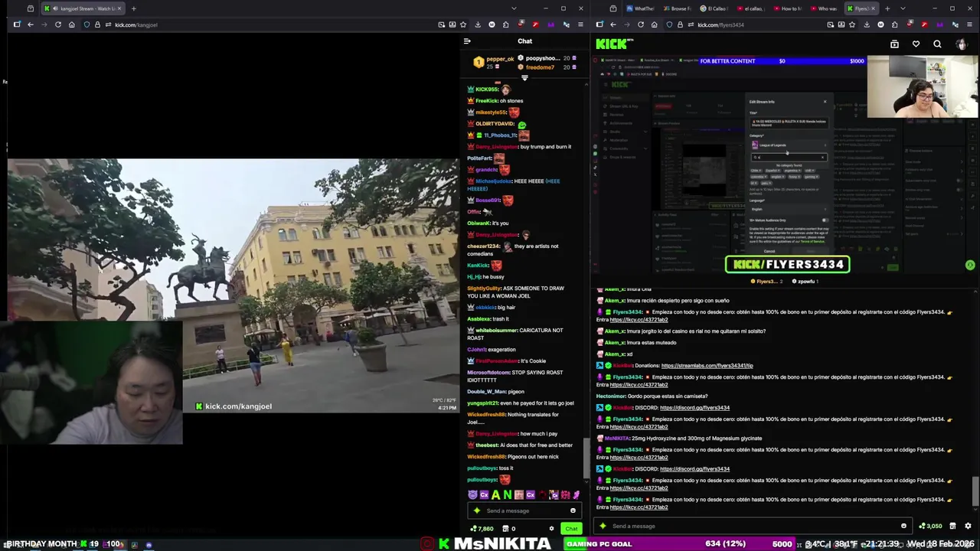Switch to the 'How to M' YouTube tab
The width and height of the screenshot is (980, 551).
click(787, 8)
